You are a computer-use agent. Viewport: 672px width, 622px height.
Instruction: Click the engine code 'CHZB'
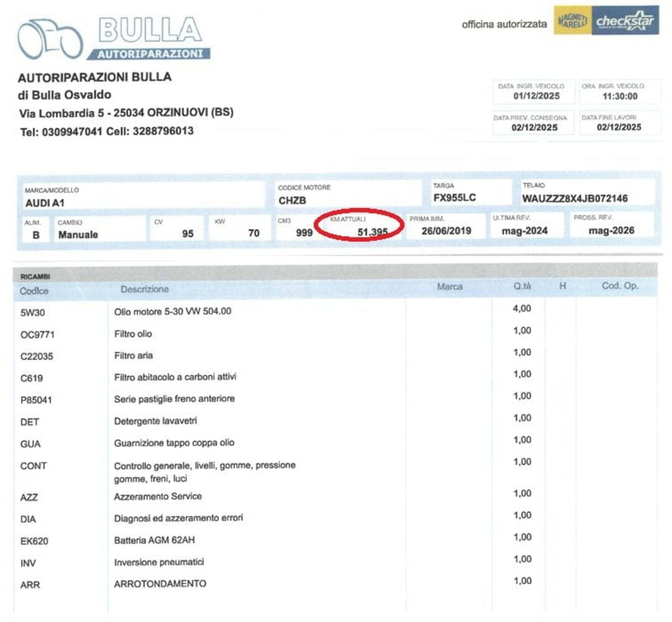(x=292, y=200)
